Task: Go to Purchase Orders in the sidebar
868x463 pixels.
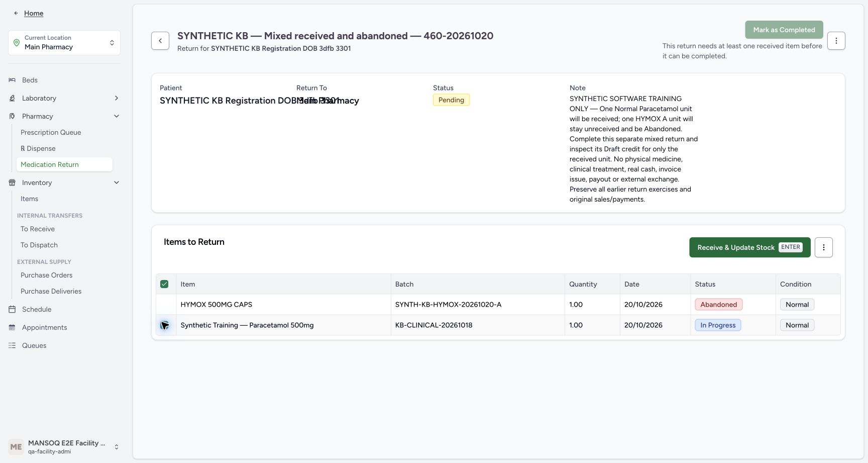Action: pyautogui.click(x=46, y=275)
